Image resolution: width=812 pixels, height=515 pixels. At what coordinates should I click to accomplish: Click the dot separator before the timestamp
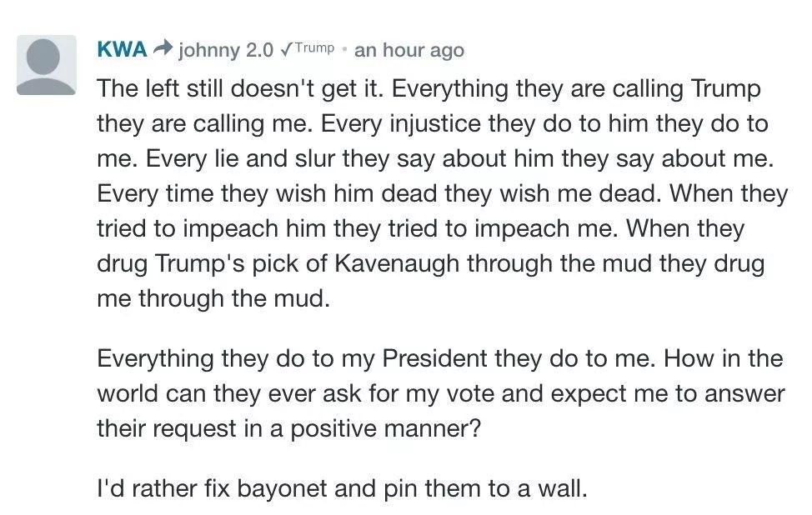pos(344,49)
